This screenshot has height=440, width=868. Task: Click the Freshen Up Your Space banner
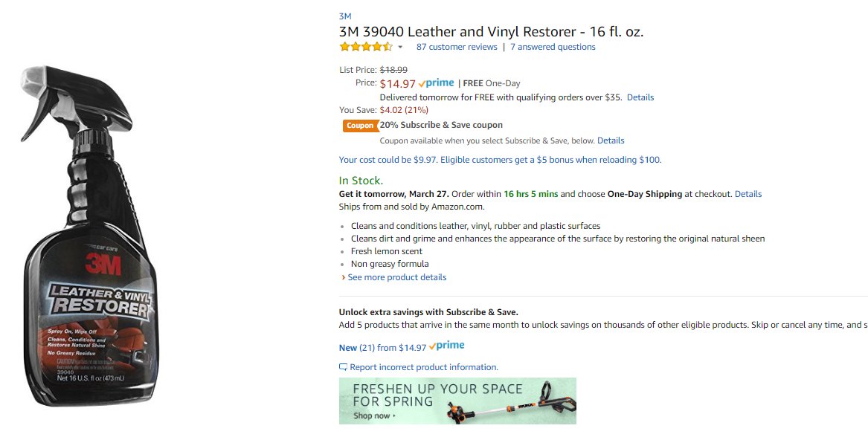pos(457,401)
